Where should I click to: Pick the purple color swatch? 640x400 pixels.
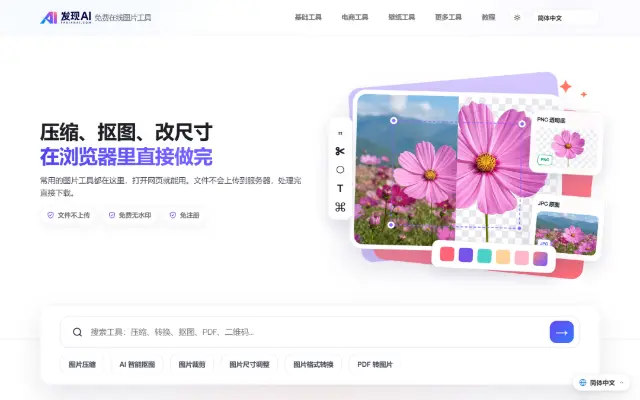coord(466,255)
